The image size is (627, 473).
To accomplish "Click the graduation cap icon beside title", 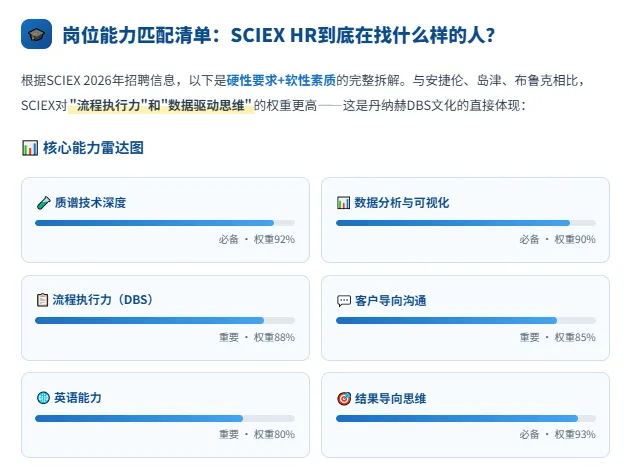I will pos(36,34).
